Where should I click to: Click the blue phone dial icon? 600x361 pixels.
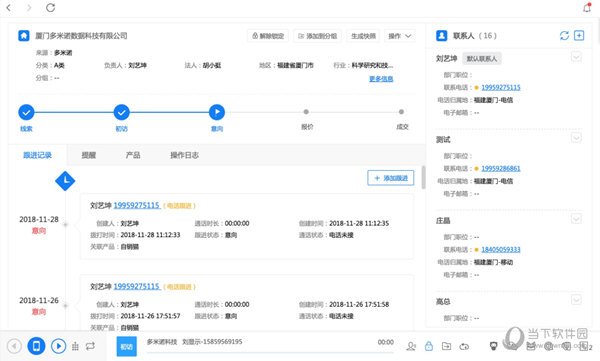coord(36,346)
